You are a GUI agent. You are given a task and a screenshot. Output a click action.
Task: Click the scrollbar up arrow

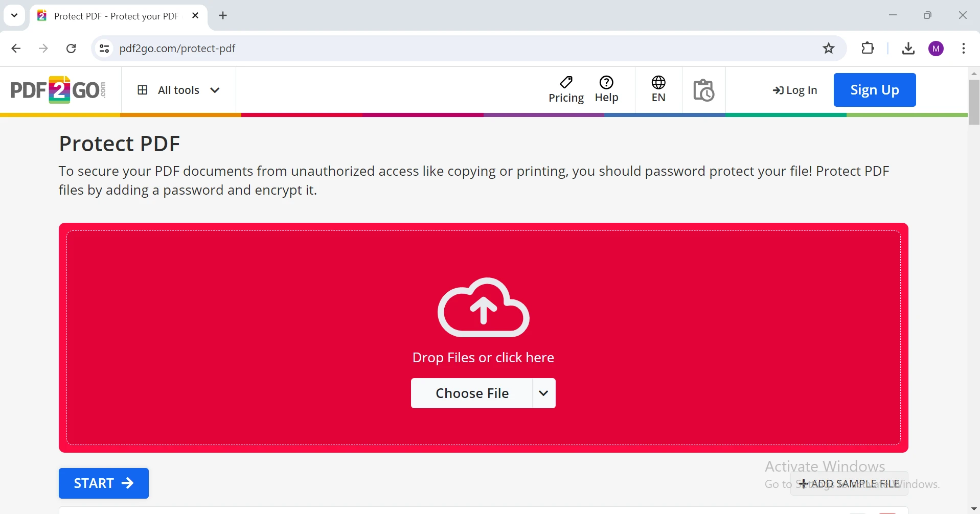click(x=974, y=74)
